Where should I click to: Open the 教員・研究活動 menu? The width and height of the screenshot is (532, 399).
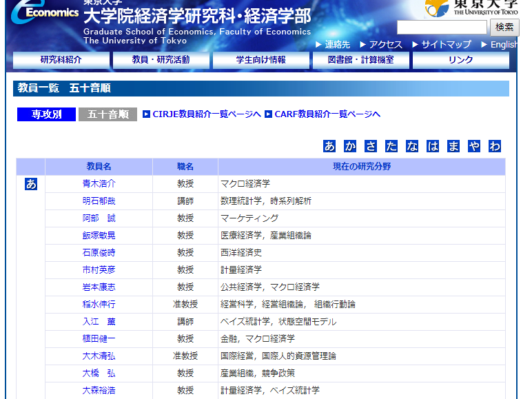point(161,60)
